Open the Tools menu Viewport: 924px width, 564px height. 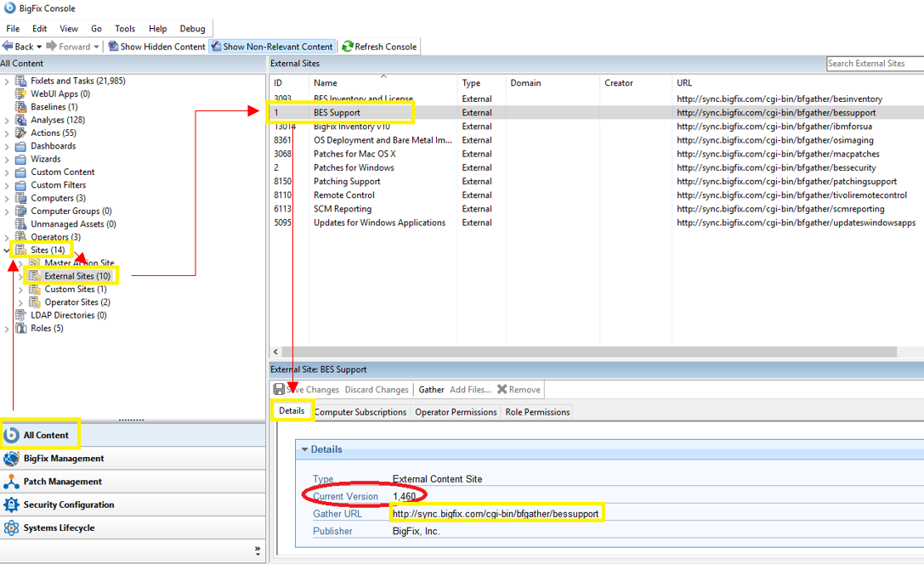[x=125, y=29]
